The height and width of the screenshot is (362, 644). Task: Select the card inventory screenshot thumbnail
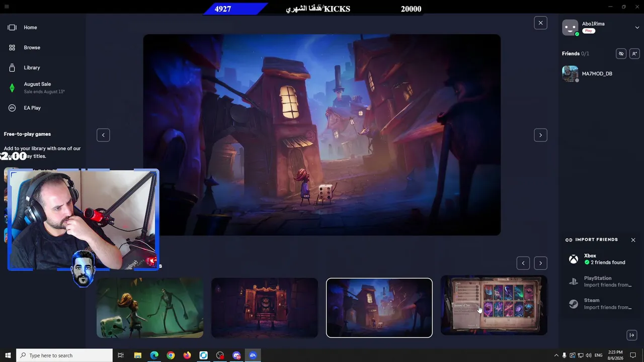[x=494, y=305]
